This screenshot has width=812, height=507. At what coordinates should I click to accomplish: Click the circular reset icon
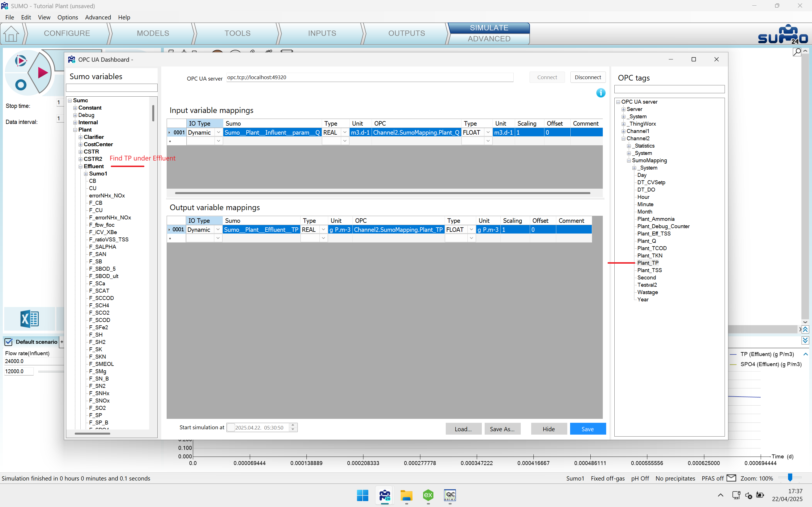click(21, 84)
